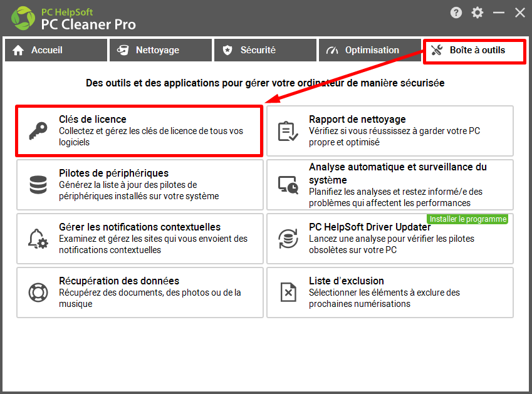Image resolution: width=532 pixels, height=394 pixels.
Task: Click the green Installer le programme badge
Action: [467, 219]
